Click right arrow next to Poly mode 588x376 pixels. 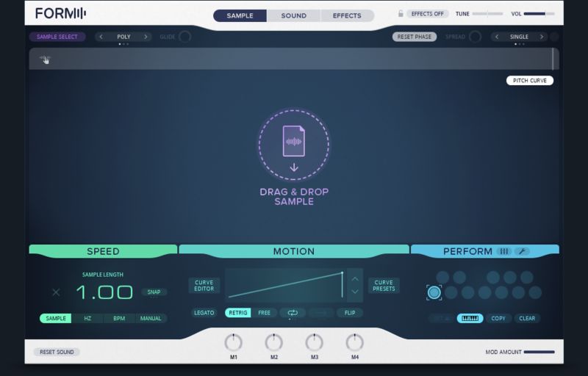146,37
